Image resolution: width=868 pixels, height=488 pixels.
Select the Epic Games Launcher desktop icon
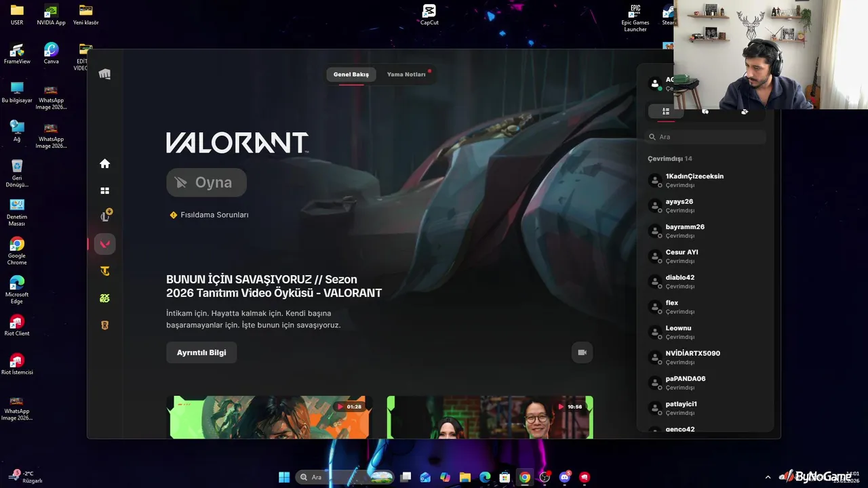pyautogui.click(x=635, y=18)
